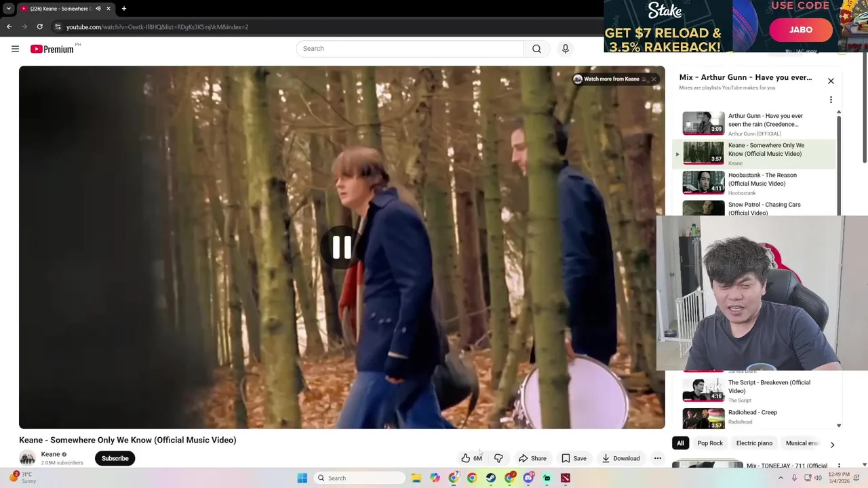Image resolution: width=868 pixels, height=488 pixels.
Task: Start voice search with the microphone icon
Action: pyautogui.click(x=566, y=49)
